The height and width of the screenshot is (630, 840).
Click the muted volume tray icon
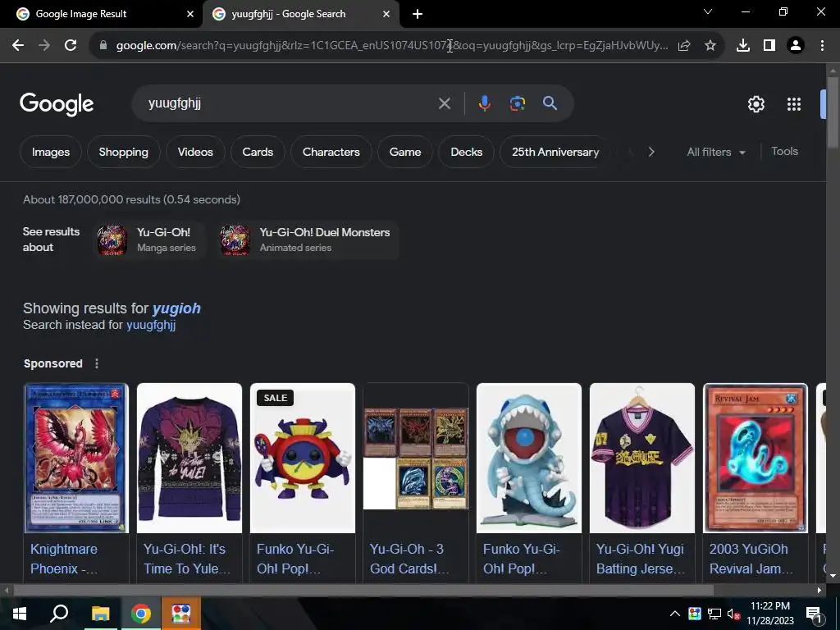click(733, 614)
